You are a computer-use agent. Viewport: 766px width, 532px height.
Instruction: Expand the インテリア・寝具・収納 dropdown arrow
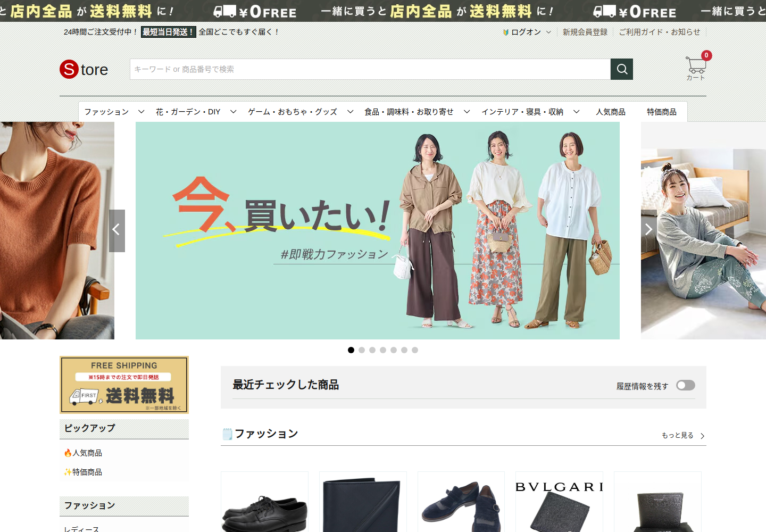coord(576,112)
